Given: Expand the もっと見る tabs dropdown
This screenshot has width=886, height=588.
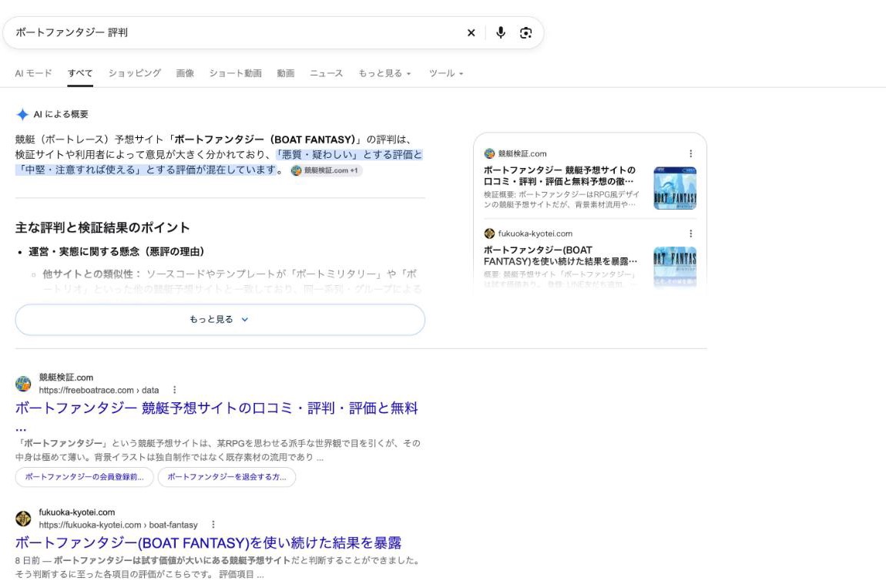Looking at the screenshot, I should pos(384,73).
